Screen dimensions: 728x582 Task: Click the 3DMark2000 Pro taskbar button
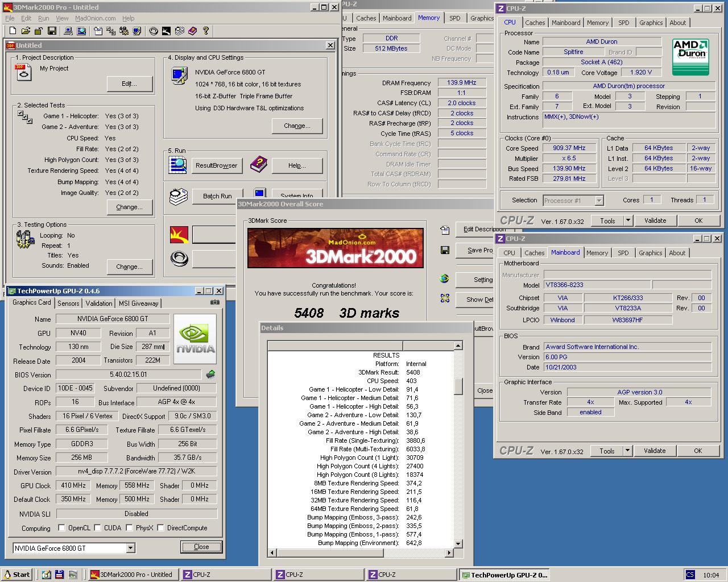133,575
